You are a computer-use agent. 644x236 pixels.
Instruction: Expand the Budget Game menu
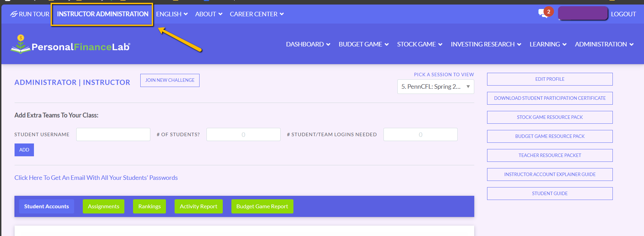[x=364, y=44]
